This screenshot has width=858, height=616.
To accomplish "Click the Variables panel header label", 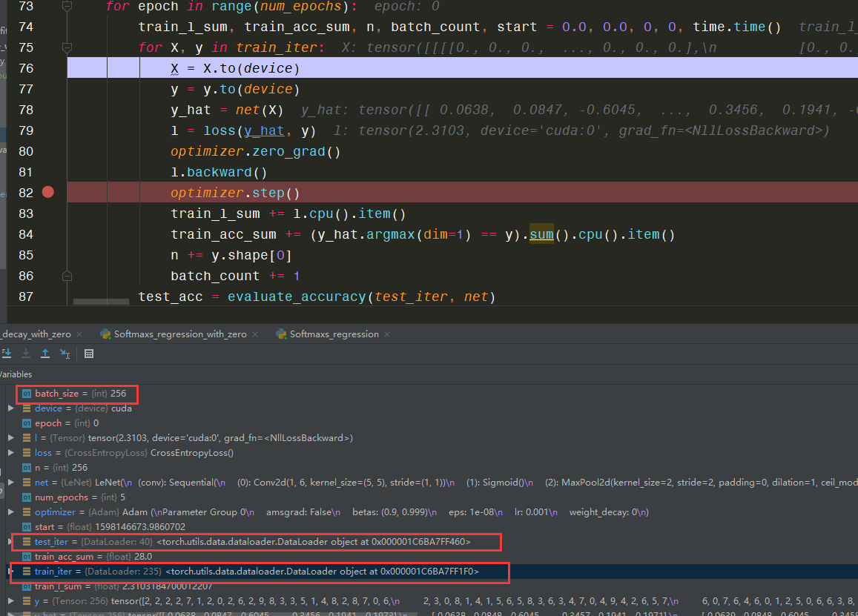I will pos(16,374).
